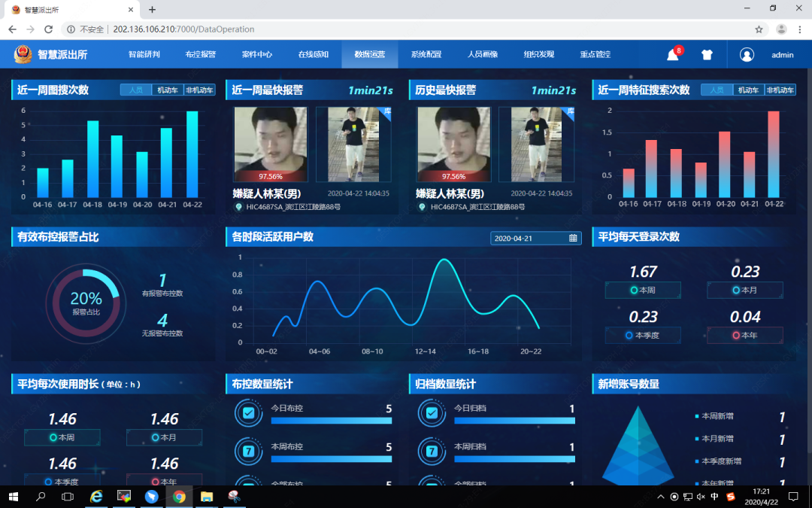This screenshot has width=812, height=508.
Task: Open the 系统配置 menu
Action: pyautogui.click(x=426, y=54)
